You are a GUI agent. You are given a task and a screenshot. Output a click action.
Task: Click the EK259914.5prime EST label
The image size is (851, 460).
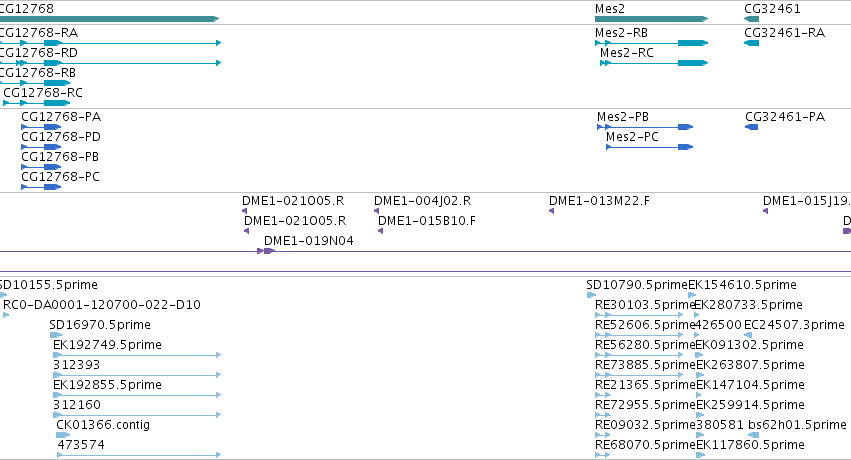click(750, 405)
